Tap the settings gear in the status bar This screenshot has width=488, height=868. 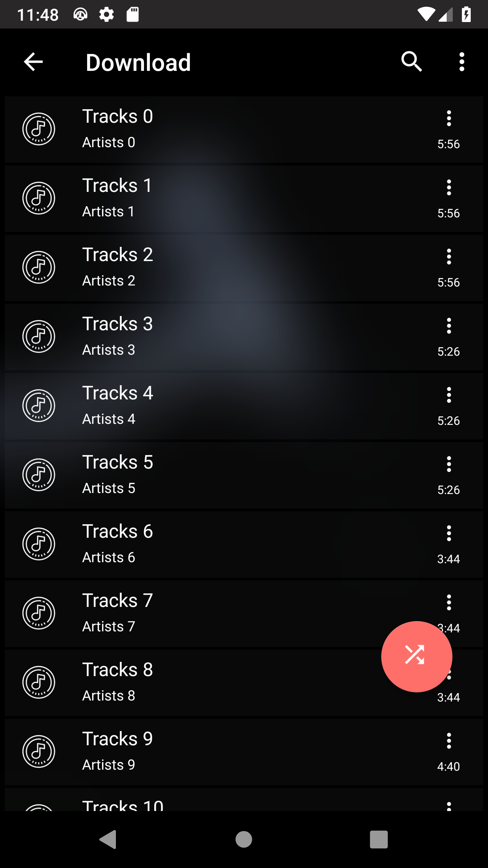(106, 15)
